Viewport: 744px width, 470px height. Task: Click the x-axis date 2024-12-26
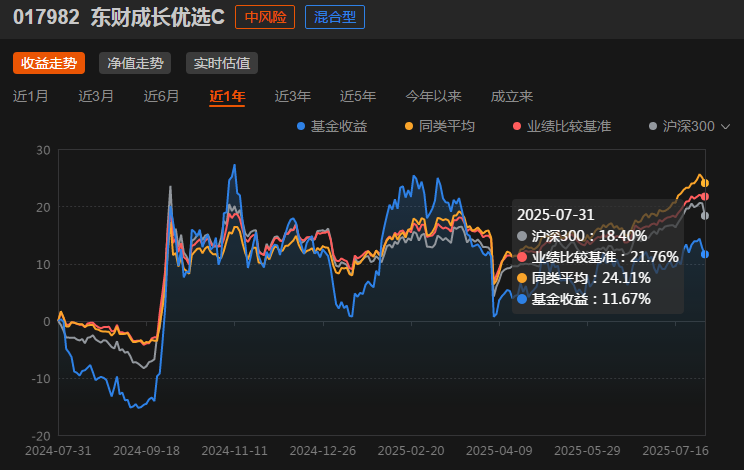coord(323,451)
